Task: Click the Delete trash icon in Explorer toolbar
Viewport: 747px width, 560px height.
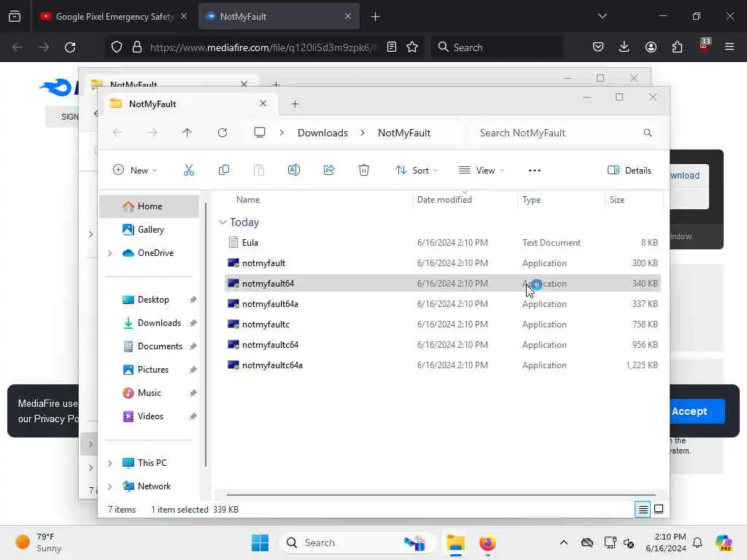Action: coord(364,170)
